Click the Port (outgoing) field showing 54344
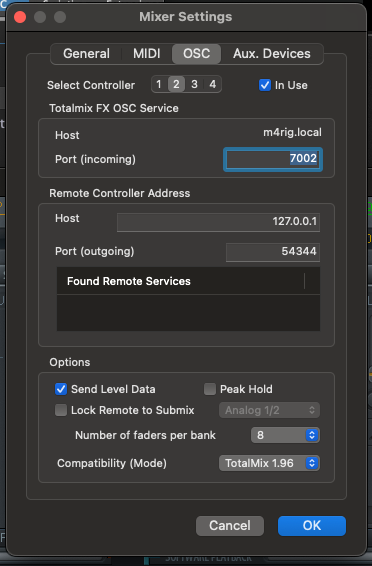 pyautogui.click(x=273, y=252)
